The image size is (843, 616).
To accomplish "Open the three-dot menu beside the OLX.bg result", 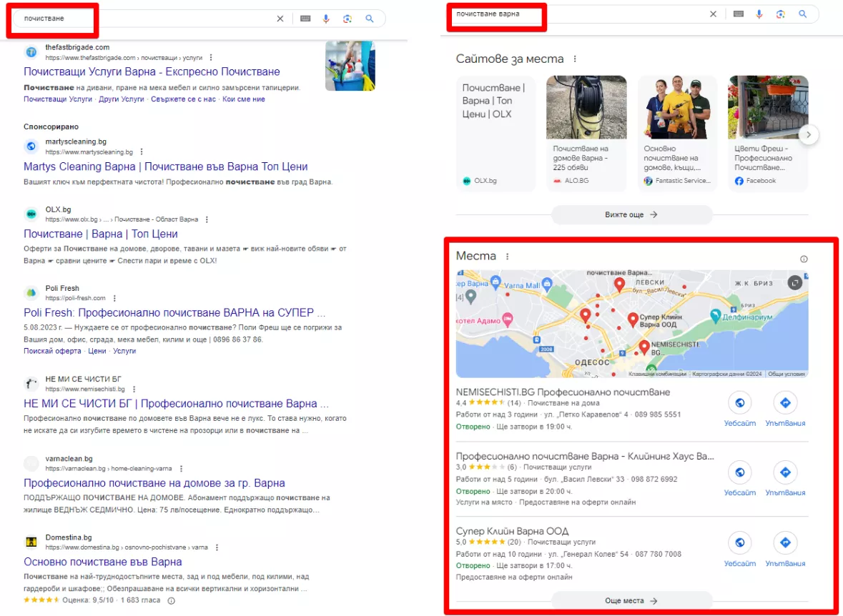I will click(x=207, y=219).
